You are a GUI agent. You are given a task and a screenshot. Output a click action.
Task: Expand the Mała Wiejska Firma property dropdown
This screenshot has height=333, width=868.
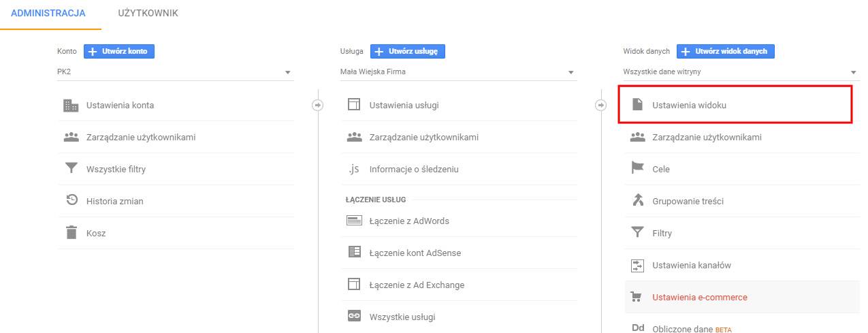click(458, 72)
